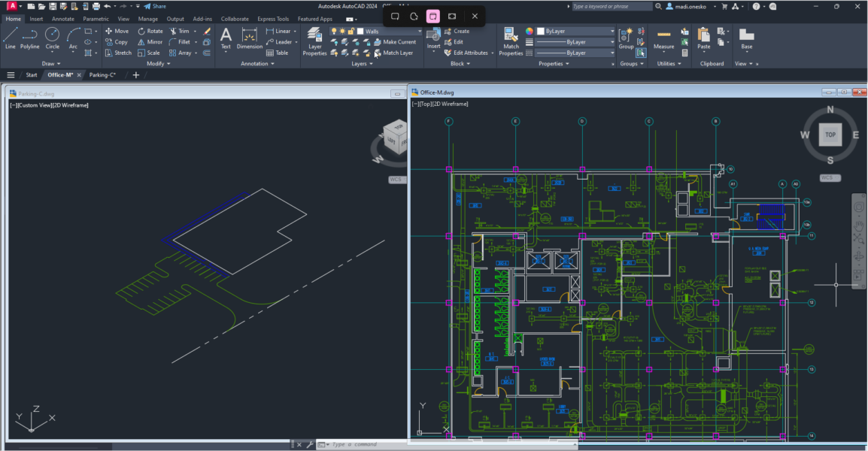Toggle group selection on/off button

coord(641,53)
